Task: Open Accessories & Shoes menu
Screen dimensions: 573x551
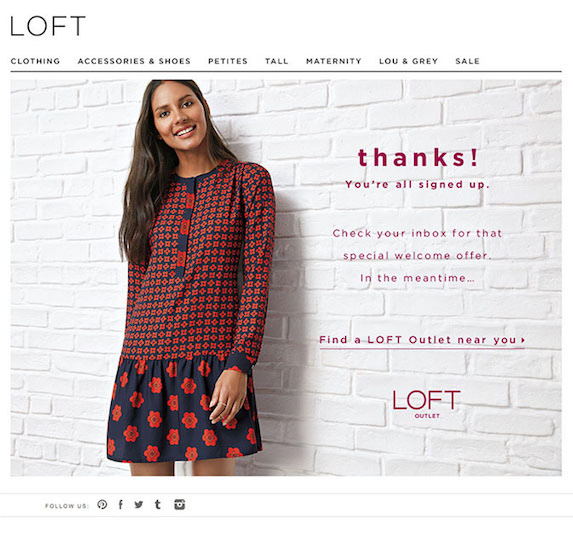Action: tap(134, 61)
